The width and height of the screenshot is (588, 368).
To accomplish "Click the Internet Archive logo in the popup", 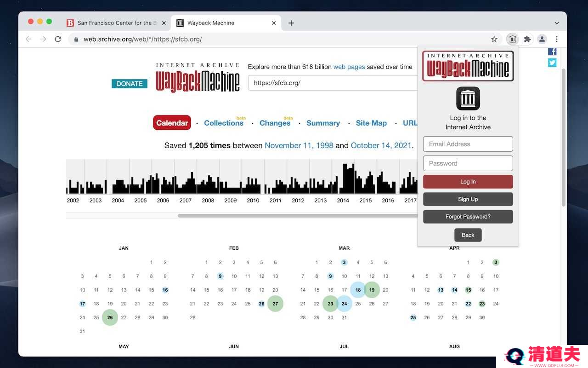I will (468, 98).
